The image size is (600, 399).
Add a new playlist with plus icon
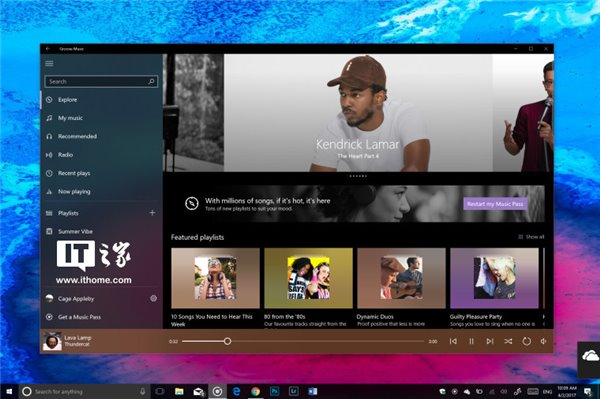tap(152, 213)
